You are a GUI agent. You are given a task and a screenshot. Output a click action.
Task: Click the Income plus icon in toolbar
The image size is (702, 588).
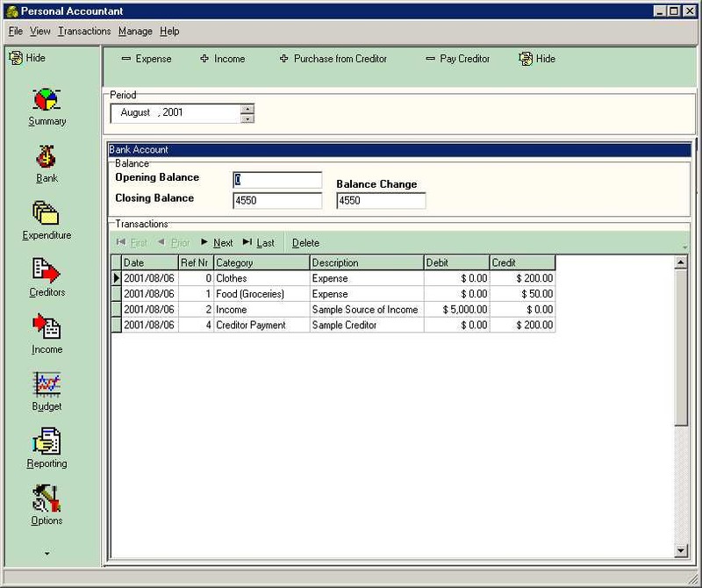click(204, 59)
